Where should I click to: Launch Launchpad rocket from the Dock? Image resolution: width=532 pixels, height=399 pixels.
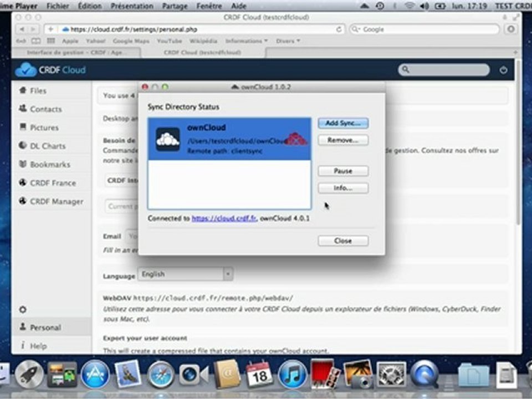pyautogui.click(x=29, y=375)
